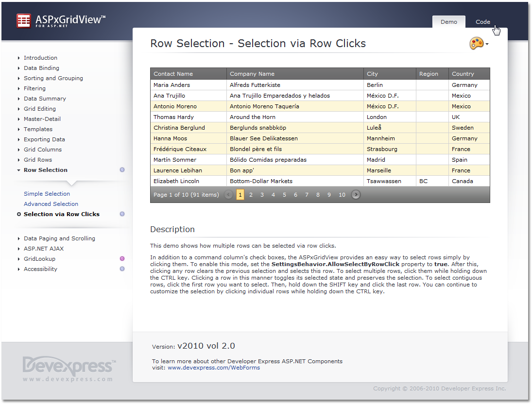Expand the Introduction menu section

coord(40,58)
